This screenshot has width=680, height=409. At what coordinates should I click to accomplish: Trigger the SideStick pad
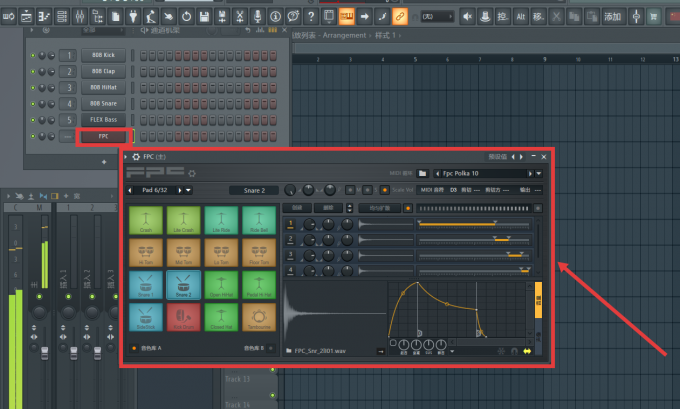(x=146, y=317)
